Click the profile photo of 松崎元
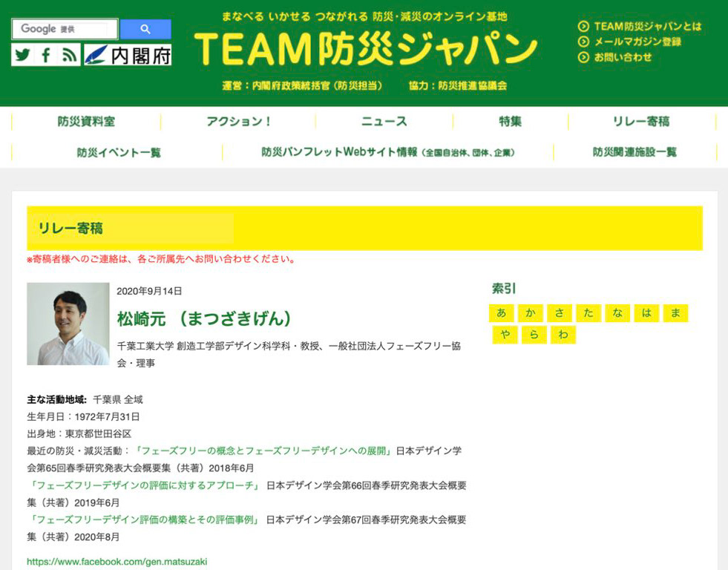This screenshot has height=570, width=728. [68, 324]
